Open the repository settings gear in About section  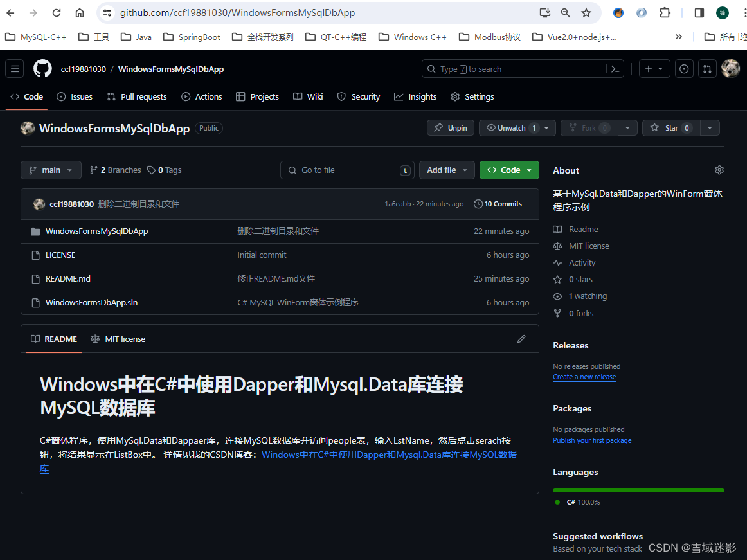click(x=719, y=169)
